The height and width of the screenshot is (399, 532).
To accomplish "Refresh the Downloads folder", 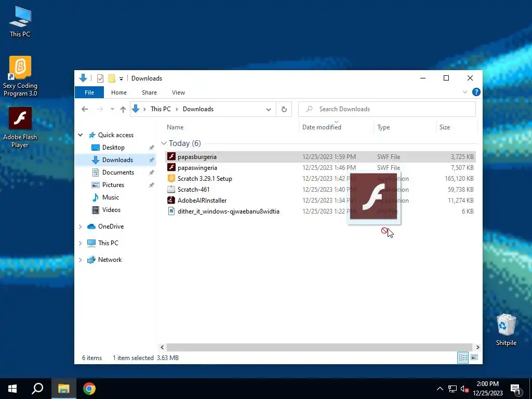I will tap(284, 109).
